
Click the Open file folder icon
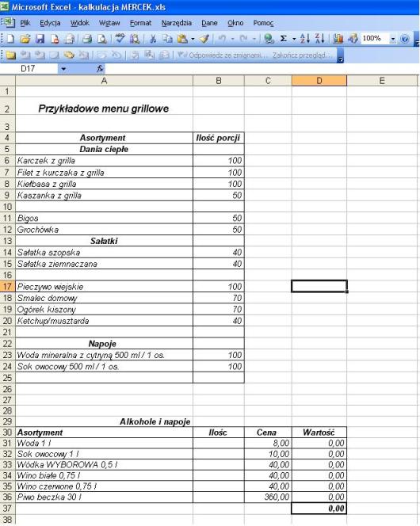pyautogui.click(x=25, y=39)
